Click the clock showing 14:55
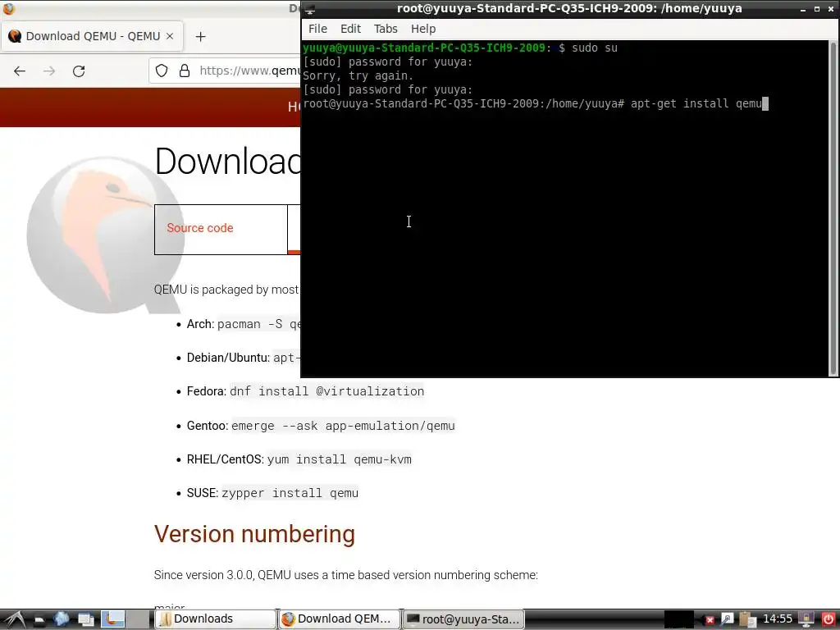Image resolution: width=840 pixels, height=630 pixels. point(778,619)
